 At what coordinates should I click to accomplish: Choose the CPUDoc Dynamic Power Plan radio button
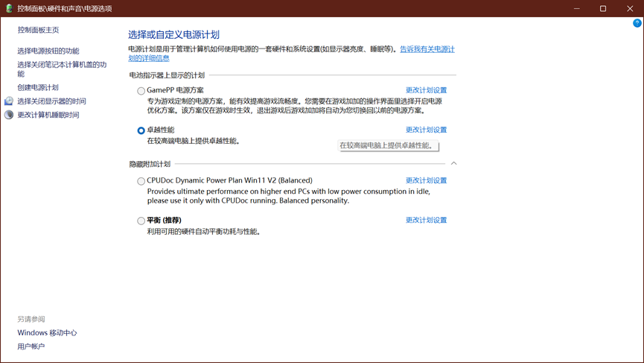pyautogui.click(x=141, y=181)
